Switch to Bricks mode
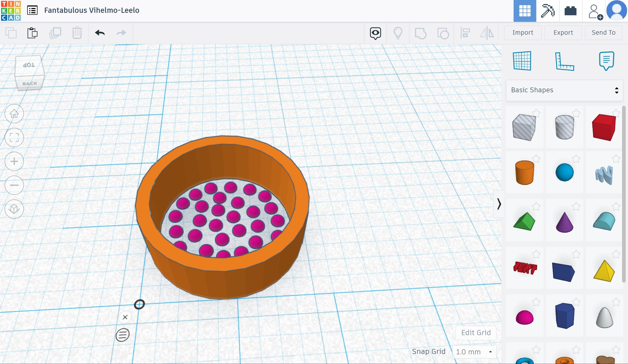The width and height of the screenshot is (628, 364). [570, 11]
